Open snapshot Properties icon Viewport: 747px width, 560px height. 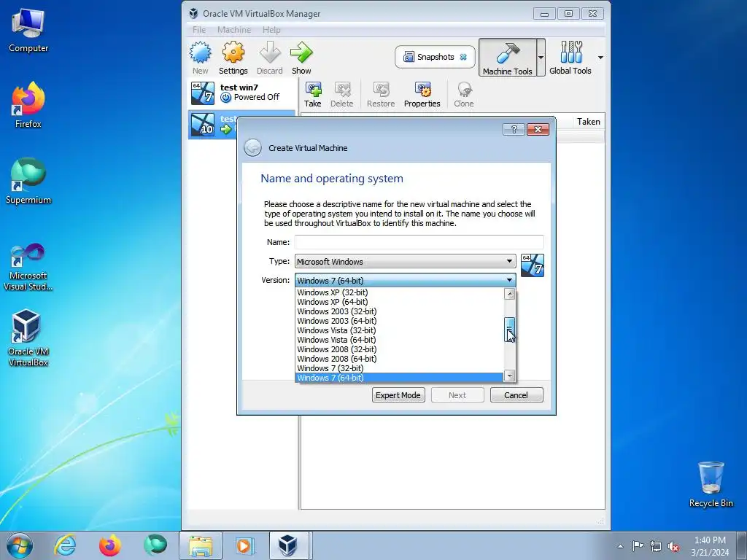tap(422, 94)
